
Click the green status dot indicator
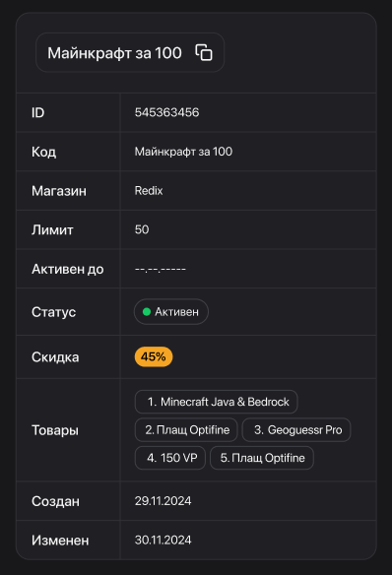click(x=147, y=312)
